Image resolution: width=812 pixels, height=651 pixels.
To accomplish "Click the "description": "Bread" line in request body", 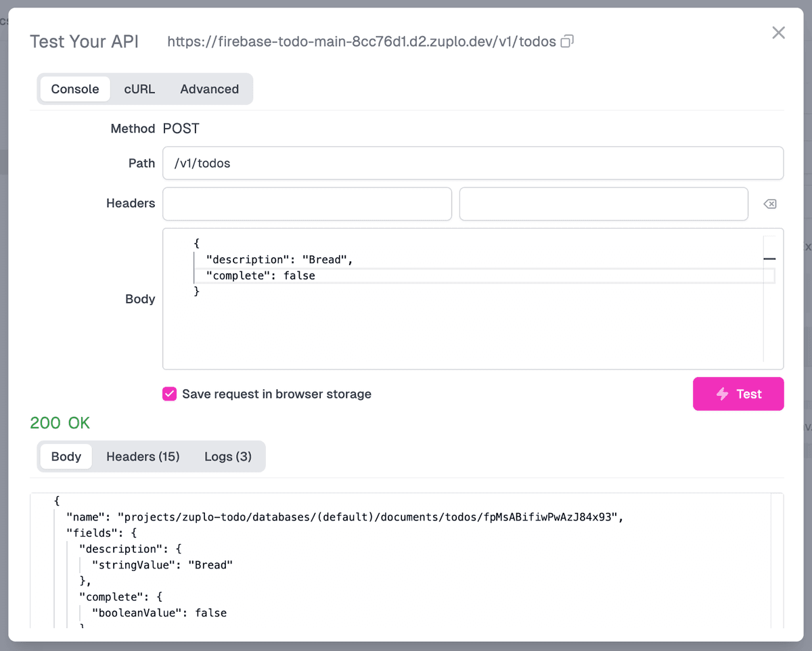I will pos(279,259).
